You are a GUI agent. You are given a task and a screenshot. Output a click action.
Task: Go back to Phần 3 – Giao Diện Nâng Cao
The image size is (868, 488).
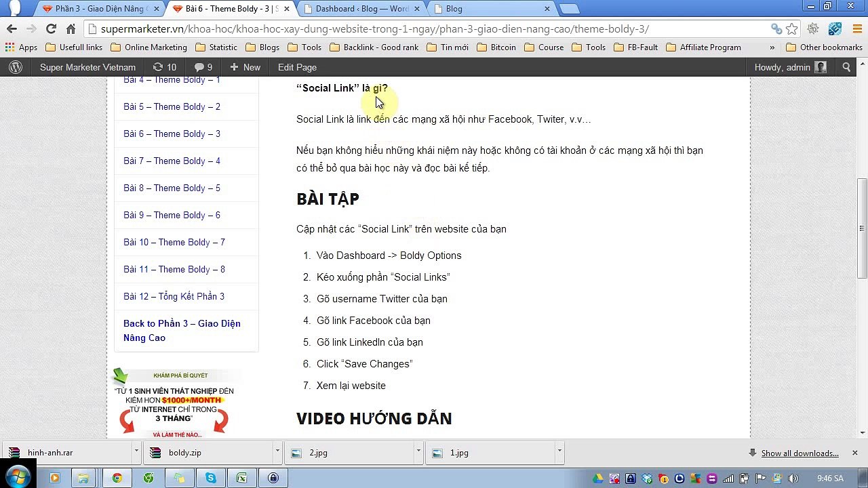point(182,331)
